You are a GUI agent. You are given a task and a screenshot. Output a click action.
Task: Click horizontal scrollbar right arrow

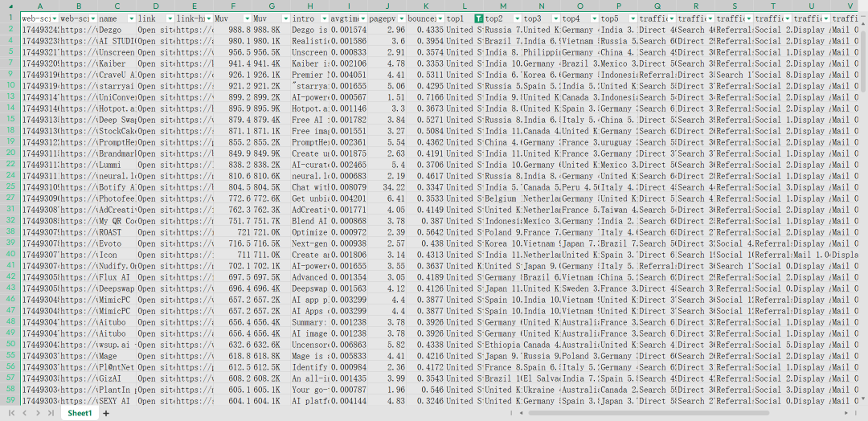[x=846, y=413]
